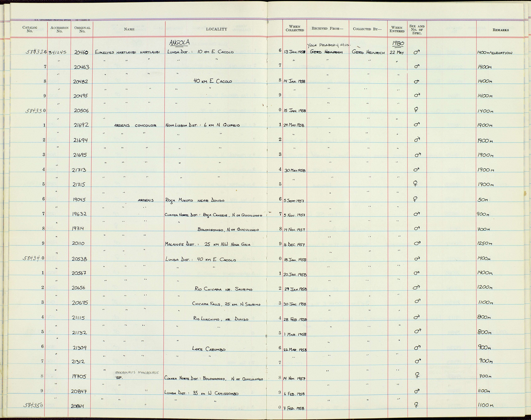This screenshot has width=531, height=420.
Task: Select locality 'Rio Chicapa nr. Saurimo'
Action: (x=224, y=289)
